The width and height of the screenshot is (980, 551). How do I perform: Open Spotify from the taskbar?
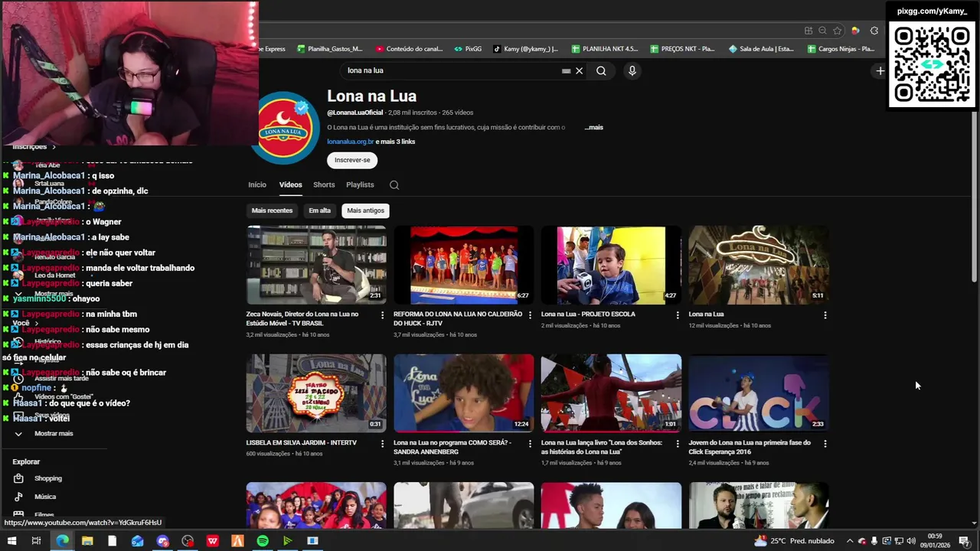pos(263,541)
